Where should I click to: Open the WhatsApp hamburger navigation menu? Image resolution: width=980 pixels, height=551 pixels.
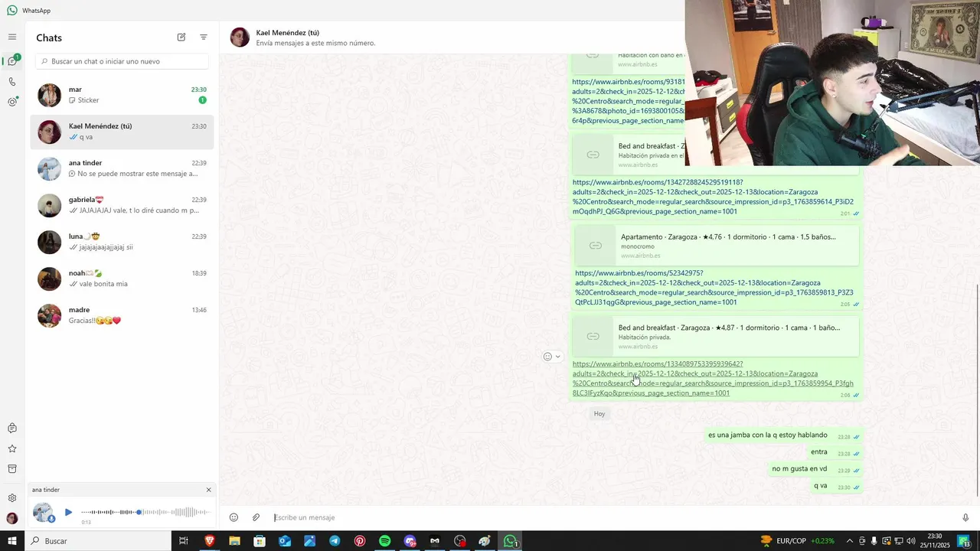coord(12,37)
